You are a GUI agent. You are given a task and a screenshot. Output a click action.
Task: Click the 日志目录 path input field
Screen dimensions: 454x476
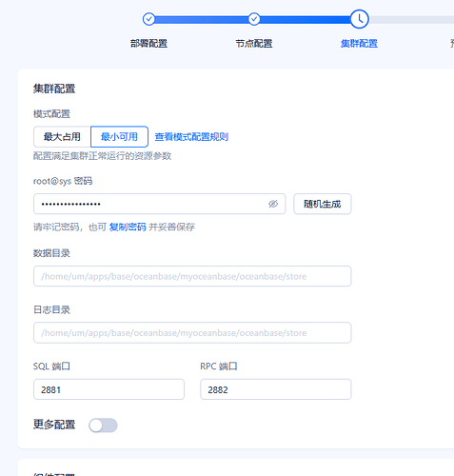coord(192,332)
